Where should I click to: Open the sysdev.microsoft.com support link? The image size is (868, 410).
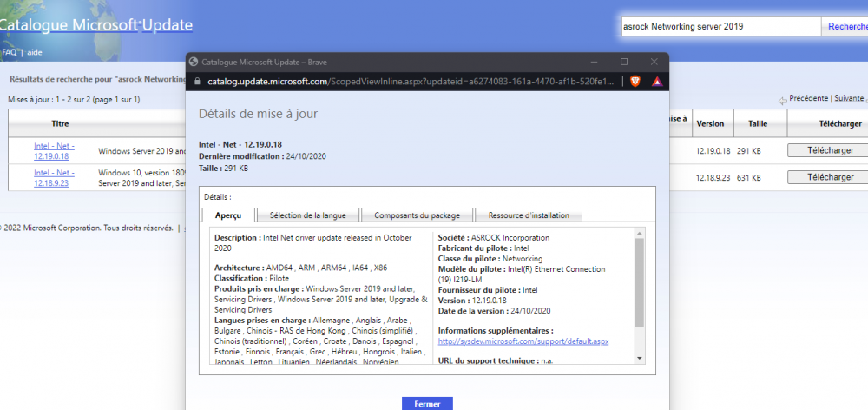[x=523, y=341]
